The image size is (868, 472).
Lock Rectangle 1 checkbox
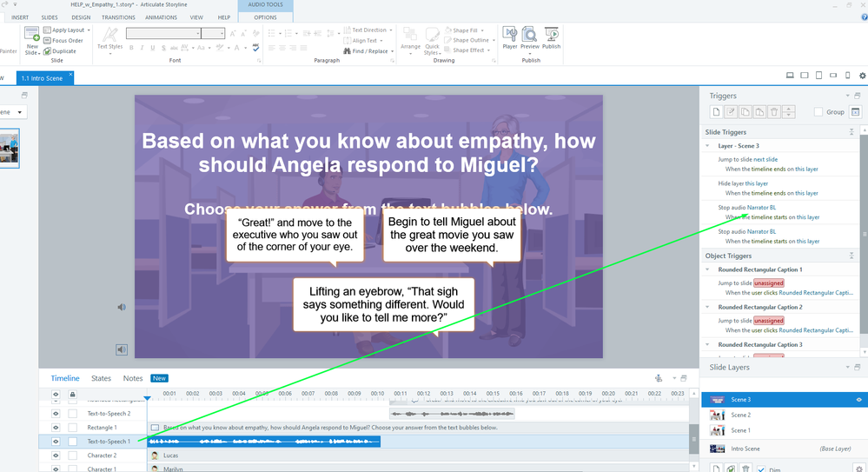[72, 428]
